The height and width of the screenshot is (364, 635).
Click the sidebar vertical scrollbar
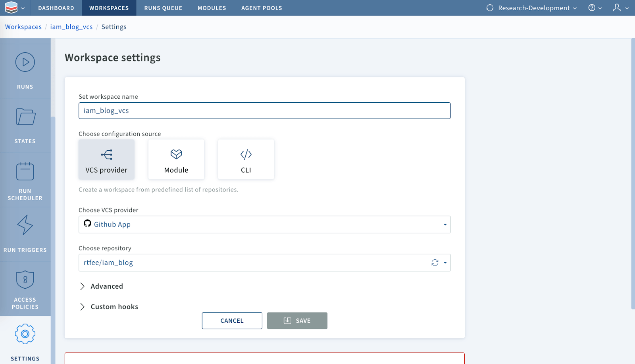click(x=53, y=240)
